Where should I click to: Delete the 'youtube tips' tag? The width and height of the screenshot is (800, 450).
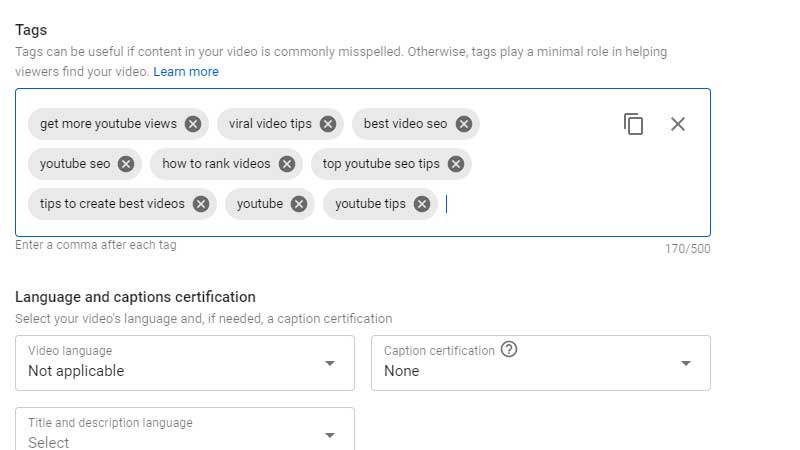(x=422, y=204)
